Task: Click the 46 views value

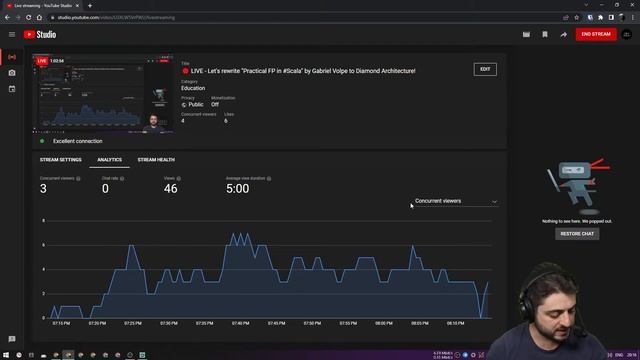Action: pyautogui.click(x=171, y=189)
